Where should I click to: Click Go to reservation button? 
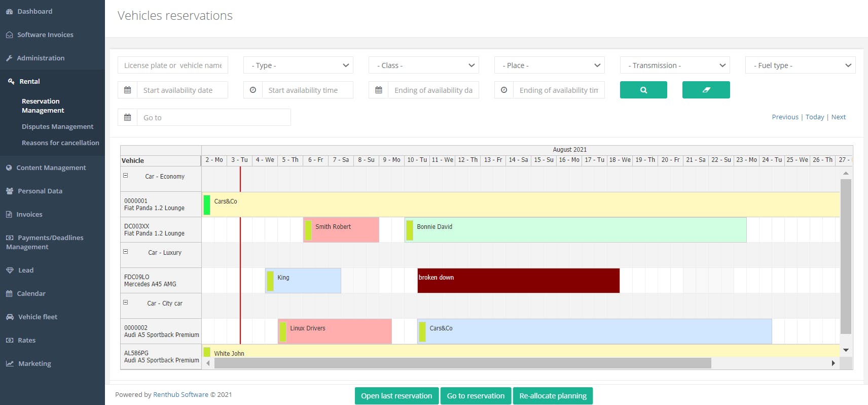476,396
